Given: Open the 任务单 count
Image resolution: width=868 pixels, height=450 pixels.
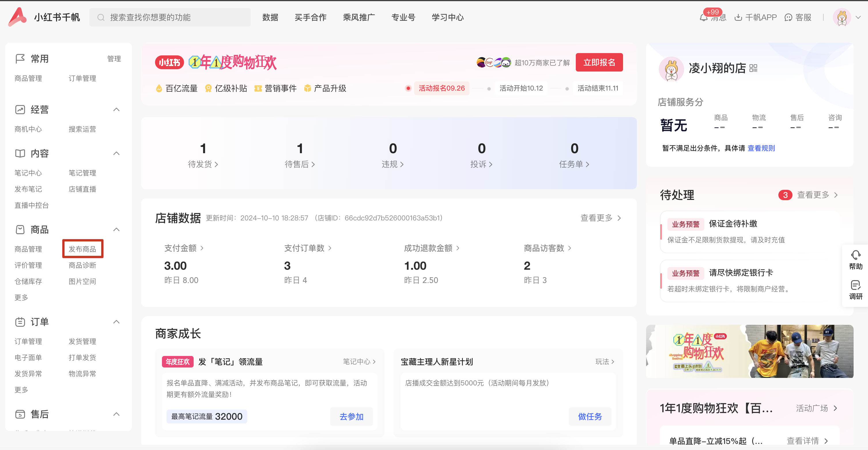Looking at the screenshot, I should pyautogui.click(x=574, y=155).
